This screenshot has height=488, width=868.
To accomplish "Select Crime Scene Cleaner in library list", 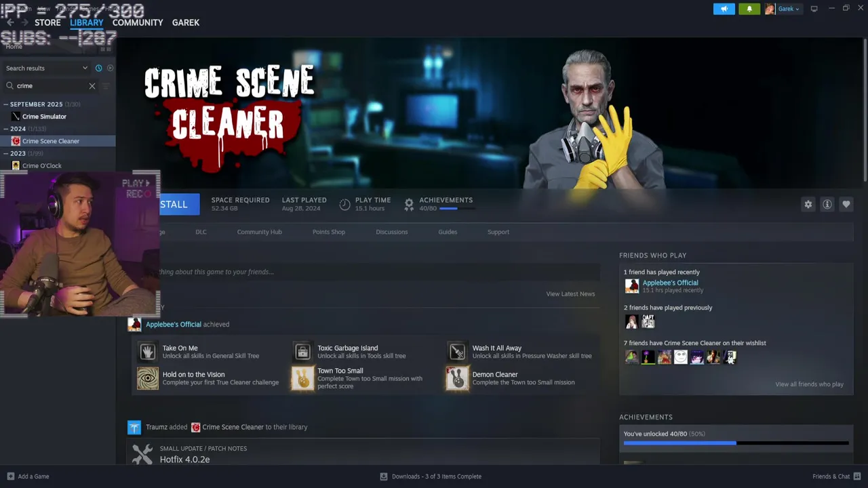I will tap(58, 141).
